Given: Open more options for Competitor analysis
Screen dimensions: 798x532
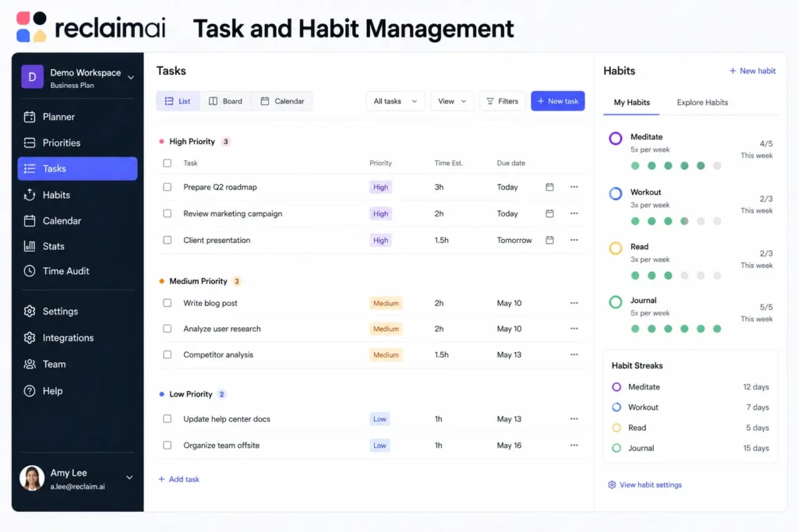Looking at the screenshot, I should point(574,354).
